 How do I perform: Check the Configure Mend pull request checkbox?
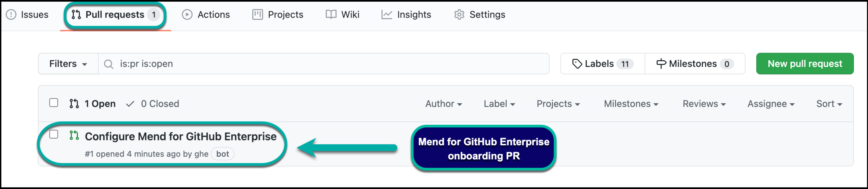(x=54, y=135)
